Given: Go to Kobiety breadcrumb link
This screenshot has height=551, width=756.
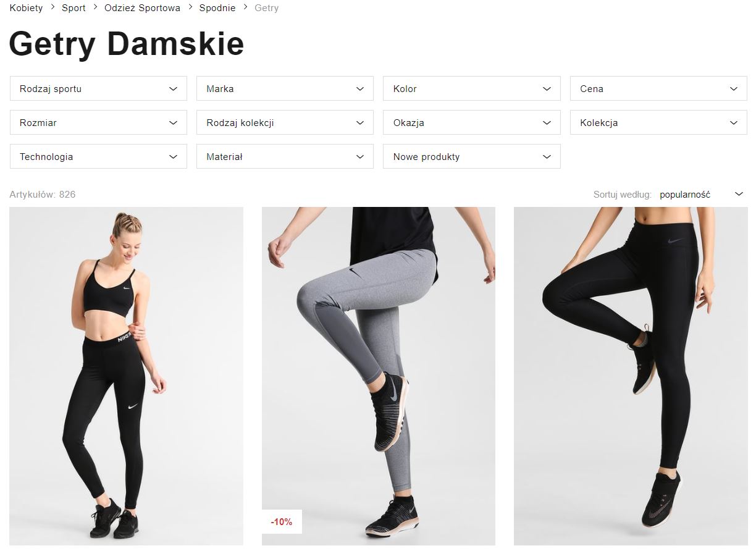Looking at the screenshot, I should click(x=27, y=8).
